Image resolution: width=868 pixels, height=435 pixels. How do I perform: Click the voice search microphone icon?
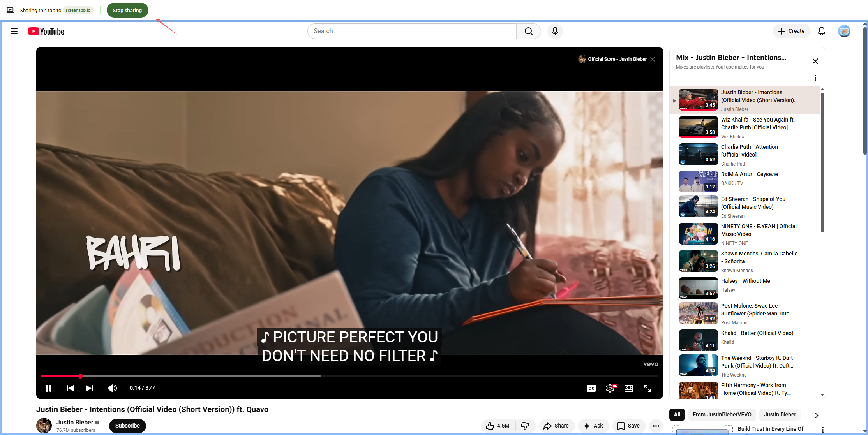pyautogui.click(x=555, y=31)
